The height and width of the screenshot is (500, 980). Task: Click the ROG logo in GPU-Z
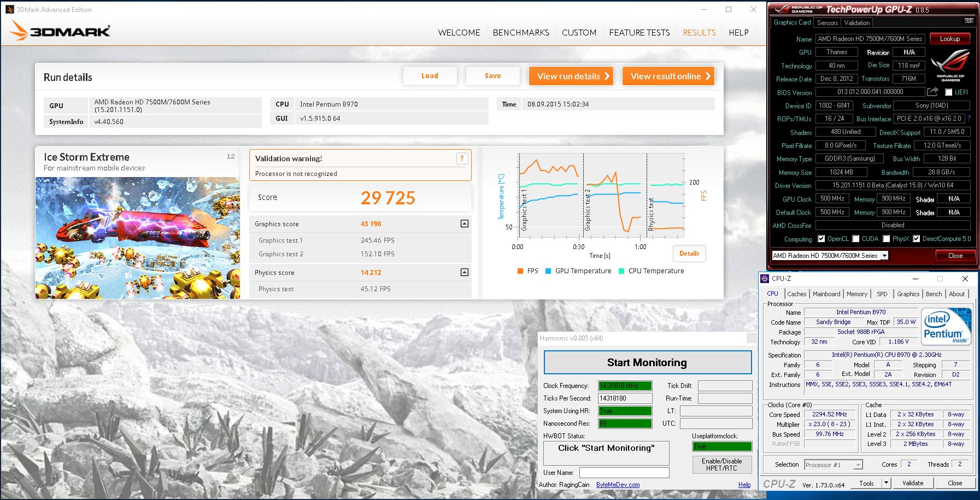click(x=950, y=66)
